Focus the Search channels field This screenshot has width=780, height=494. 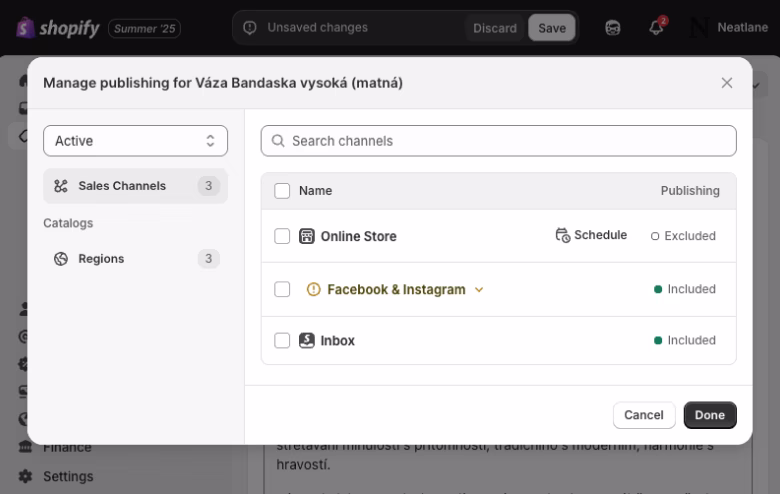pos(498,141)
